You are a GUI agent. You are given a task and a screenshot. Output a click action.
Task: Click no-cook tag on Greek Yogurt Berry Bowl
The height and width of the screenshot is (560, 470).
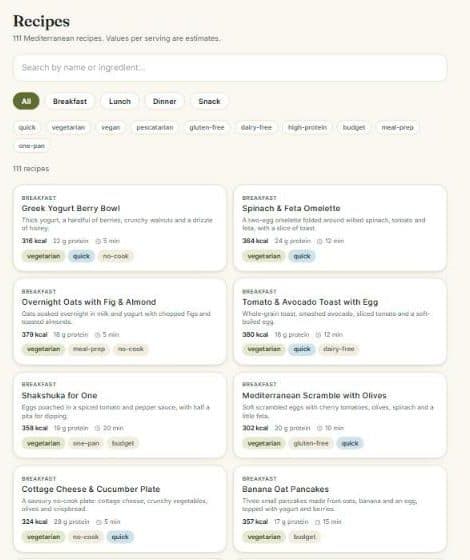115,256
